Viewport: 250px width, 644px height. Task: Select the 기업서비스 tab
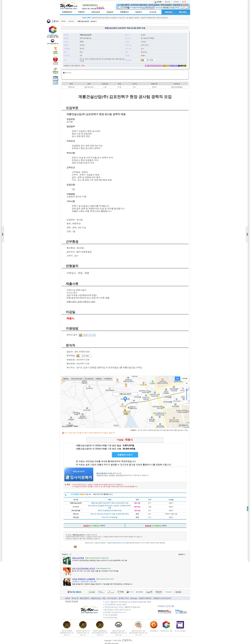(x=169, y=12)
